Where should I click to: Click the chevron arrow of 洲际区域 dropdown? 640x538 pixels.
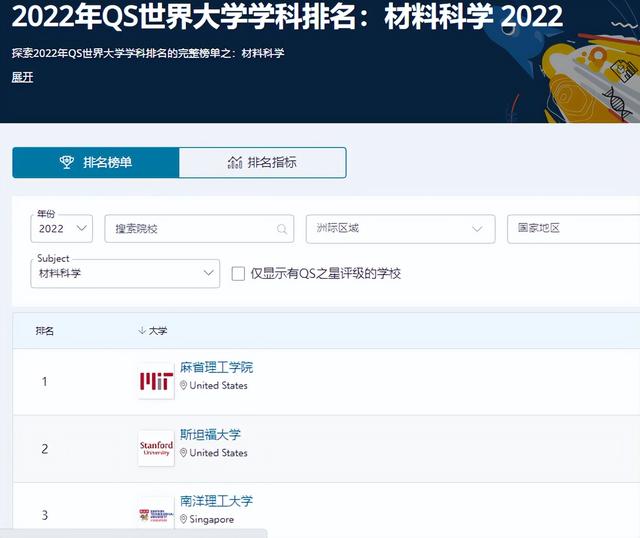[x=477, y=229]
